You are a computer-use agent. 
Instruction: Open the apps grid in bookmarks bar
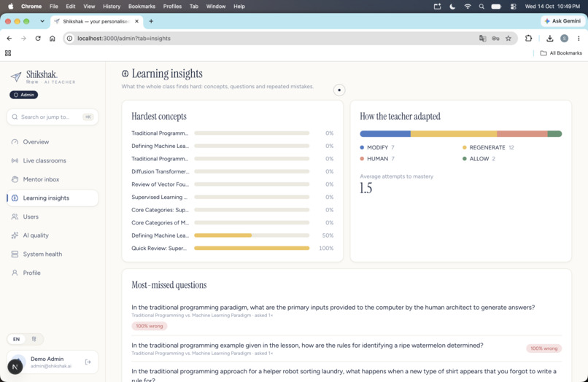(x=8, y=53)
